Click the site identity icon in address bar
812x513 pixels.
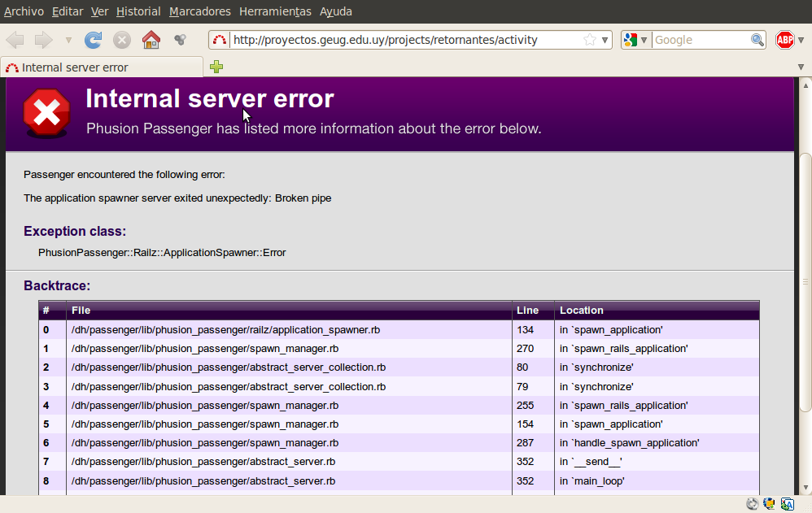220,40
